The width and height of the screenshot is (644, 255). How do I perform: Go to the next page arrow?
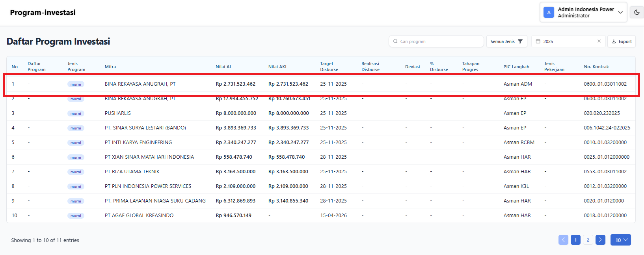point(600,240)
